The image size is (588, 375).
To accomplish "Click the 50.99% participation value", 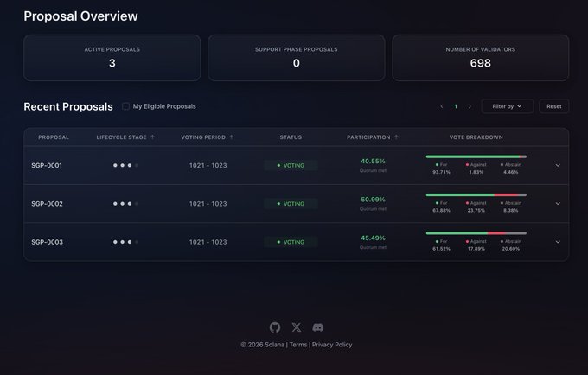I will pos(373,200).
